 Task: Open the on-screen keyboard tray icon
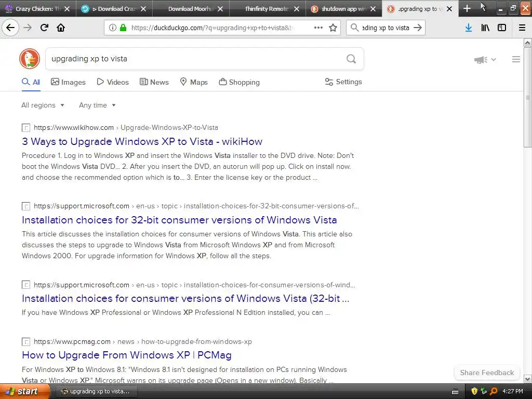[x=455, y=392]
